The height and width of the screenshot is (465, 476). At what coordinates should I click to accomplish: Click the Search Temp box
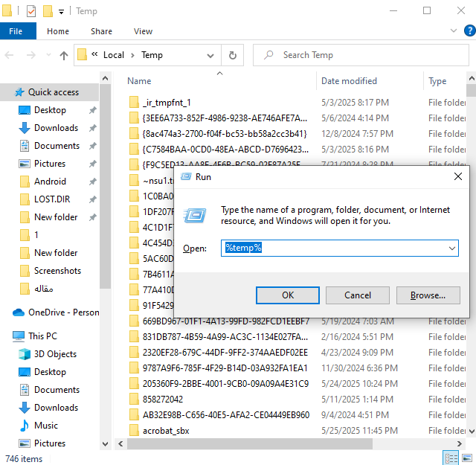(361, 55)
